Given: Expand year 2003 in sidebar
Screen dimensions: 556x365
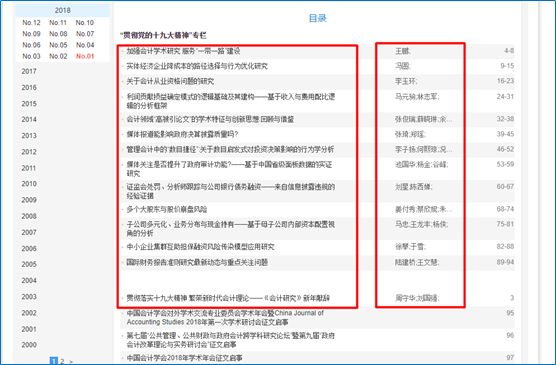Looking at the screenshot, I should point(29,297).
